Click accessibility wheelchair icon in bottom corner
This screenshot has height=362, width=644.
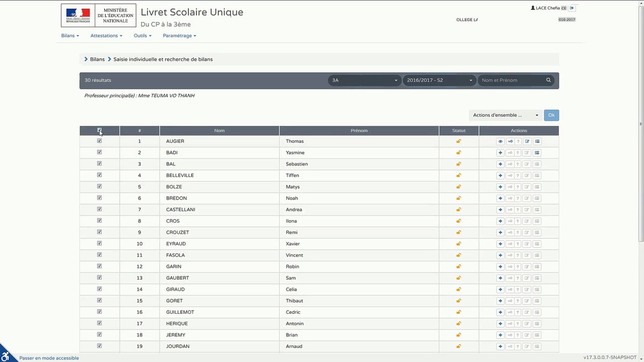coord(7,355)
